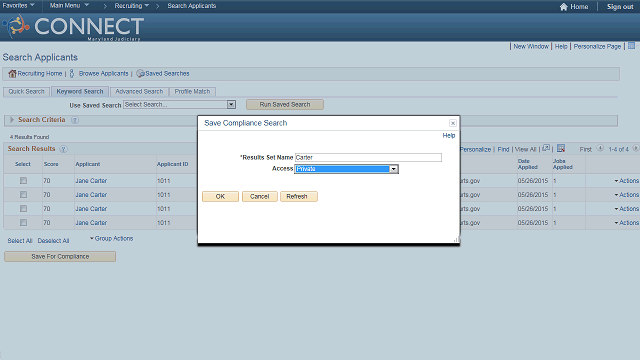Switch to the Profile Match tab
Viewport: 640px width, 360px height.
192,91
